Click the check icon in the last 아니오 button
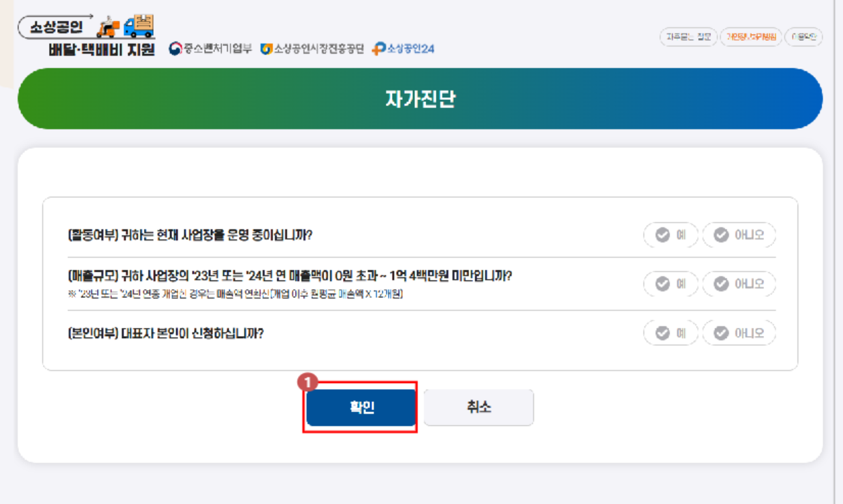Viewport: 843px width, 504px height. click(722, 333)
